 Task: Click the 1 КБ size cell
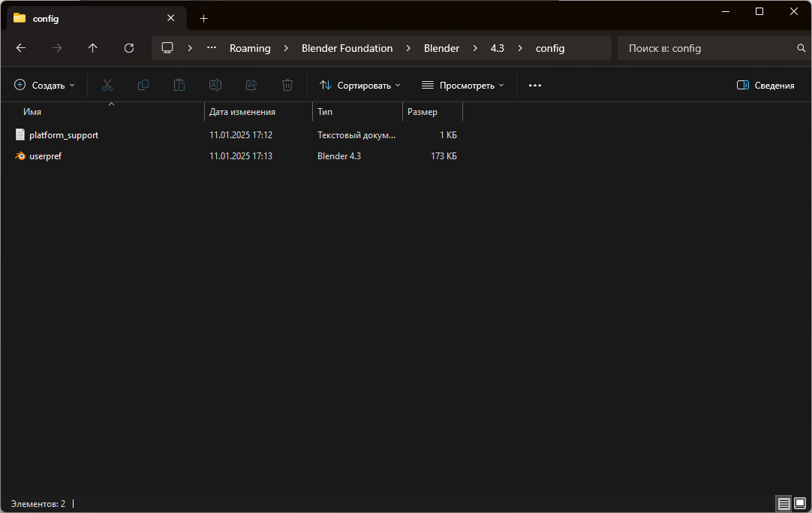(x=448, y=134)
